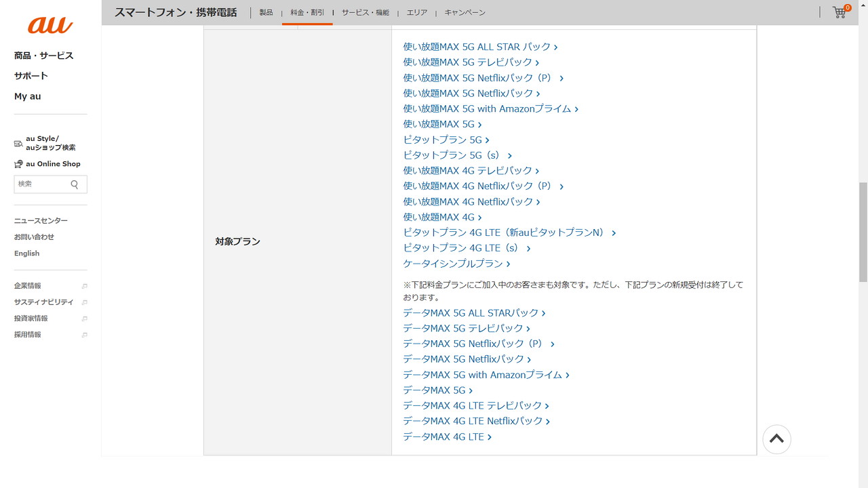Click the スマートフォン・携帯電話 heading
The height and width of the screenshot is (488, 868).
176,12
